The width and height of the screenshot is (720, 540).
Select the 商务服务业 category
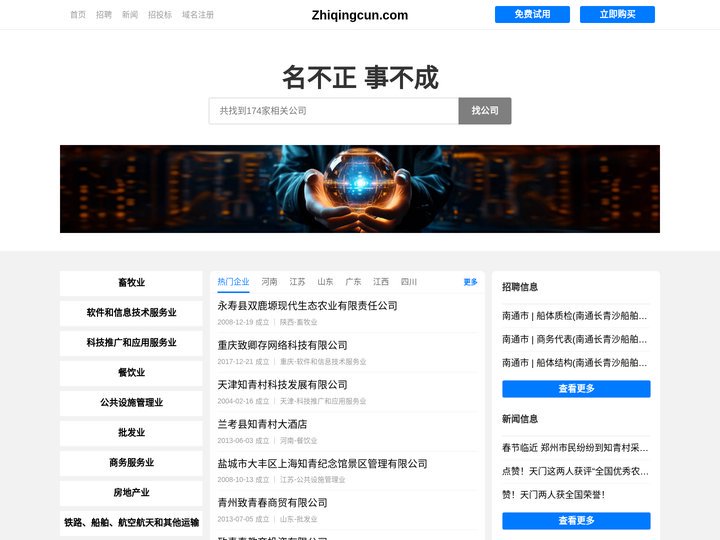(131, 462)
